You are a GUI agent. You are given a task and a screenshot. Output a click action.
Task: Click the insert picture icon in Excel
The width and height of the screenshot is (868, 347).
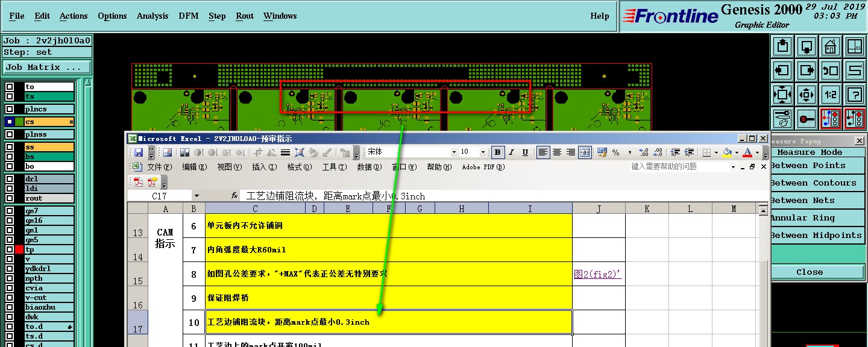(168, 152)
